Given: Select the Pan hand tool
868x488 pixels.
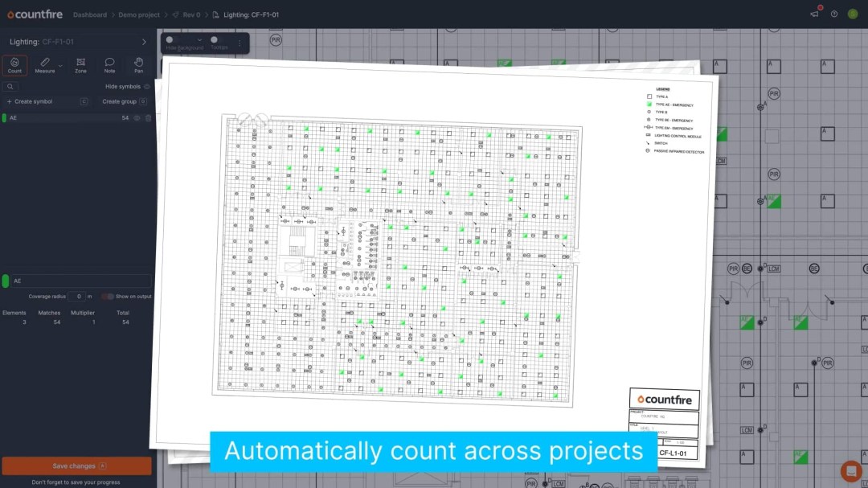Looking at the screenshot, I should 139,65.
